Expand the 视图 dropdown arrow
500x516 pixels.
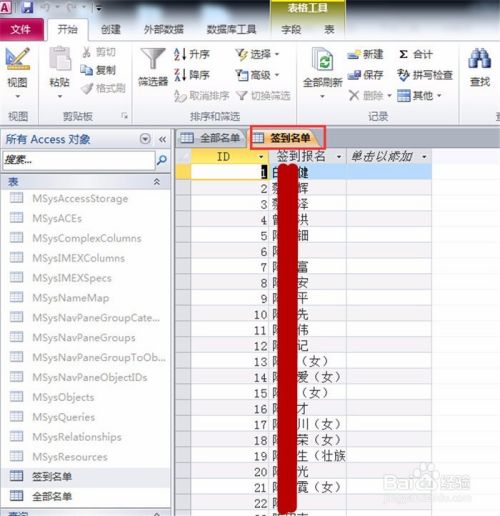pos(18,97)
